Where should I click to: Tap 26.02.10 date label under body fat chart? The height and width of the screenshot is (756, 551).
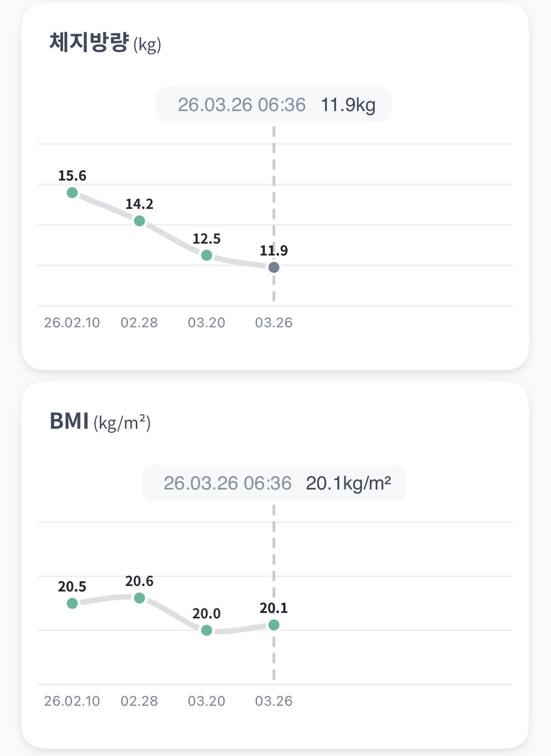(x=72, y=323)
